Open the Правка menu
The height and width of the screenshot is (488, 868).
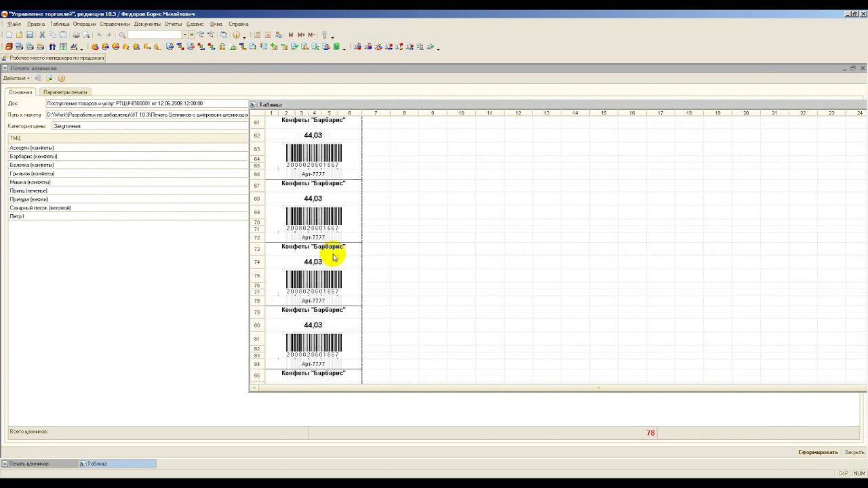coord(36,24)
